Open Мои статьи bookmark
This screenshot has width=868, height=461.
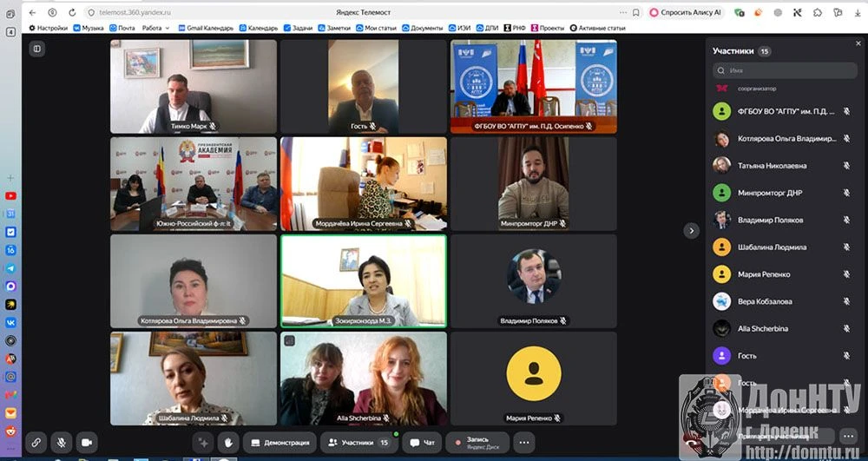pos(376,28)
